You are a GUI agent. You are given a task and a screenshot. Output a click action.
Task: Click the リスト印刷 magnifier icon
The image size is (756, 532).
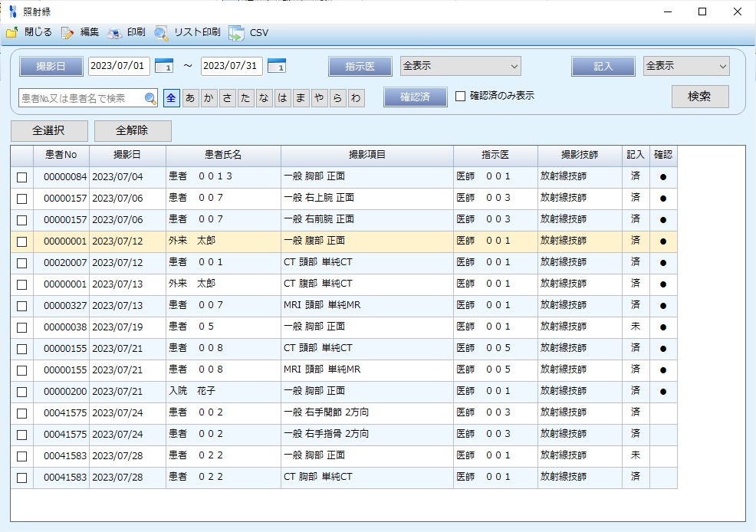(x=161, y=32)
